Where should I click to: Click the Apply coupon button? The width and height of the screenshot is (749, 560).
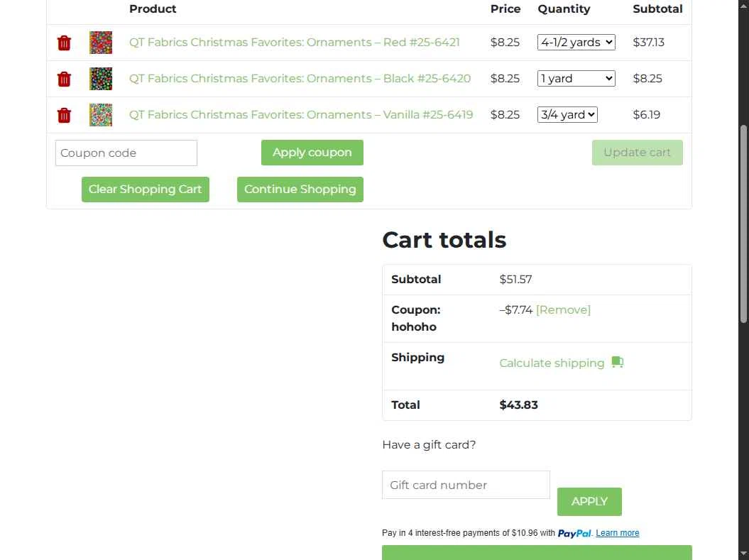pos(312,153)
